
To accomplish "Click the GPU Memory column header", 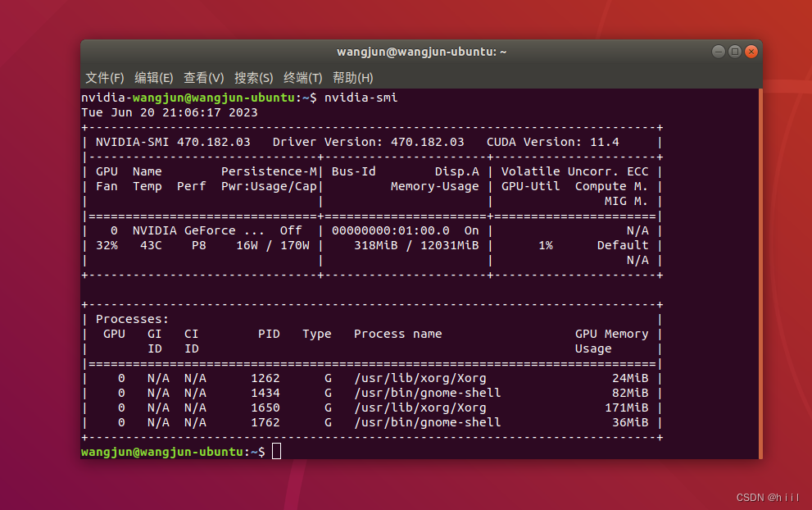I will tap(611, 335).
